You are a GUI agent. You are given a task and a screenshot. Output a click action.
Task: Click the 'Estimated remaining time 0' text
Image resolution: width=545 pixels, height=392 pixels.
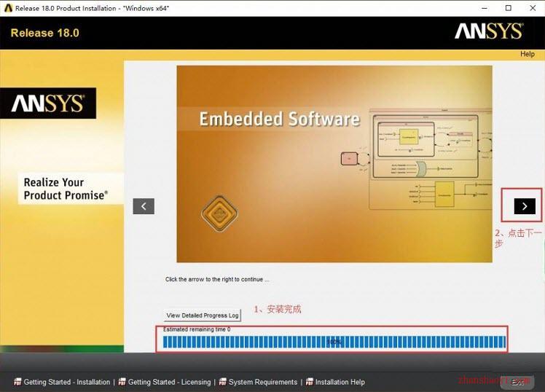pos(197,329)
